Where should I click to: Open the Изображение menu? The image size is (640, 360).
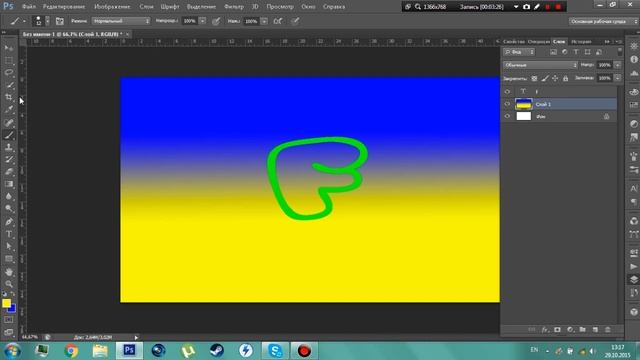point(112,7)
